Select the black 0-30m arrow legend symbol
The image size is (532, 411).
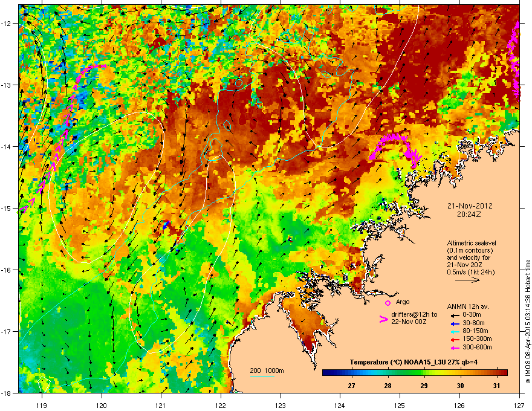455,316
